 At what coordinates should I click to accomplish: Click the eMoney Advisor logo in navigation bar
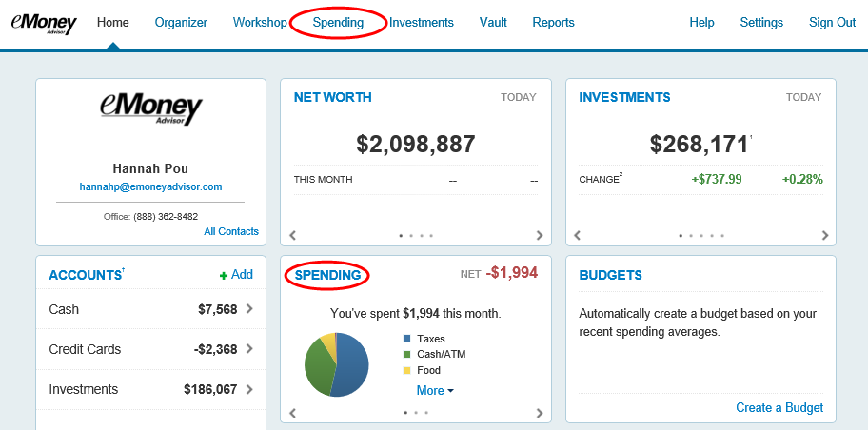[x=45, y=23]
